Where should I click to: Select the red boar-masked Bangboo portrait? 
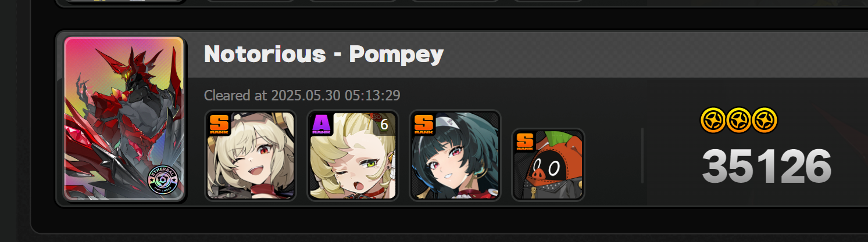pos(548,165)
